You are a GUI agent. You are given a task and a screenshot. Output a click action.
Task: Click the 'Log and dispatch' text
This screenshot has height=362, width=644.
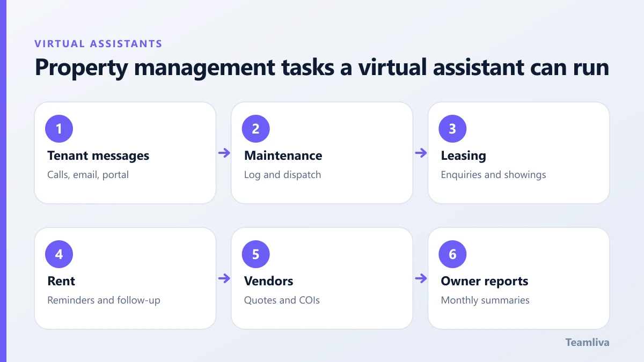[x=282, y=175]
